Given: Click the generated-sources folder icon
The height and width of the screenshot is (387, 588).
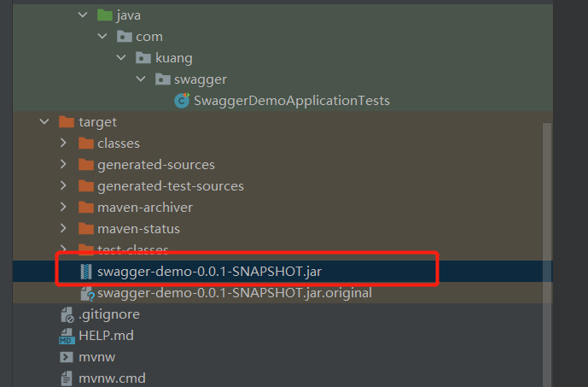Looking at the screenshot, I should point(86,164).
